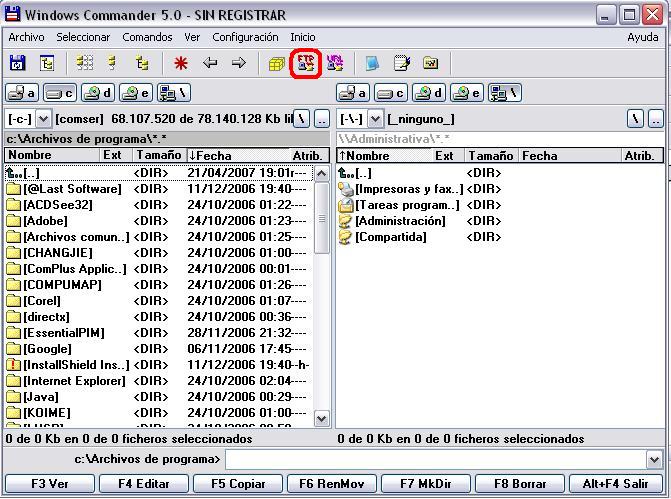Select network drive in right panel
The width and height of the screenshot is (671, 499).
click(x=505, y=93)
